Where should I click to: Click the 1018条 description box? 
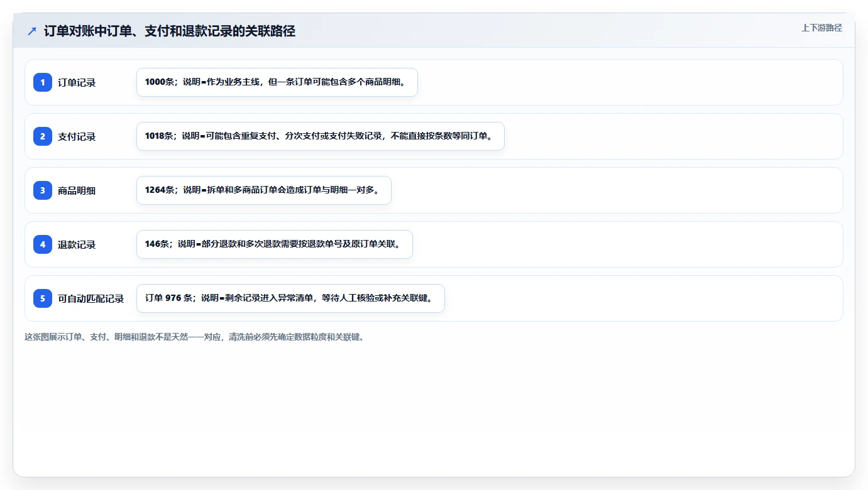[x=321, y=136]
